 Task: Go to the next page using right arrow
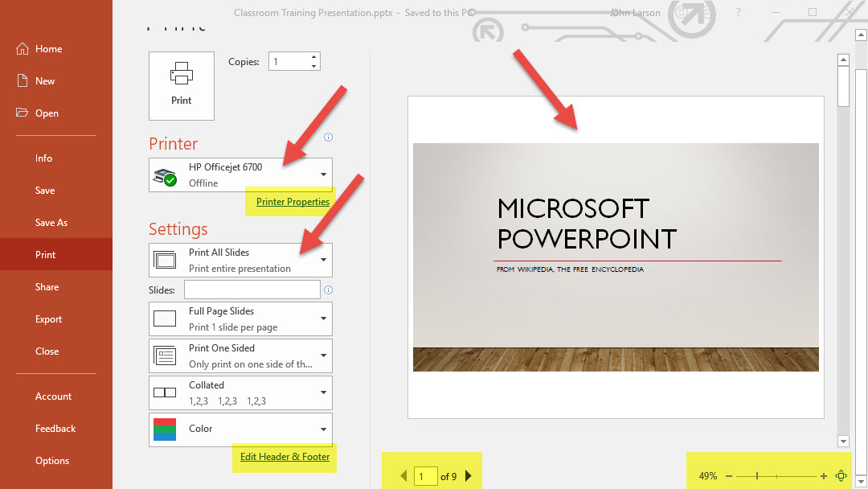point(469,476)
